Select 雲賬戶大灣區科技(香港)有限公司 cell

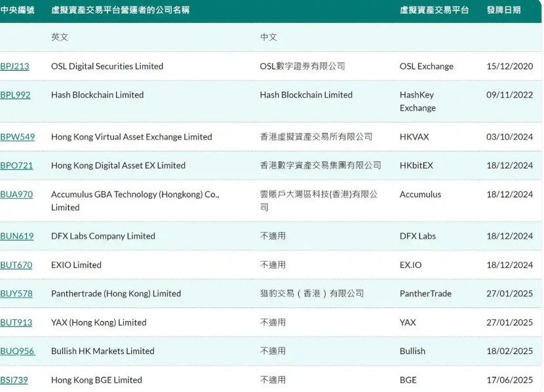pyautogui.click(x=319, y=201)
